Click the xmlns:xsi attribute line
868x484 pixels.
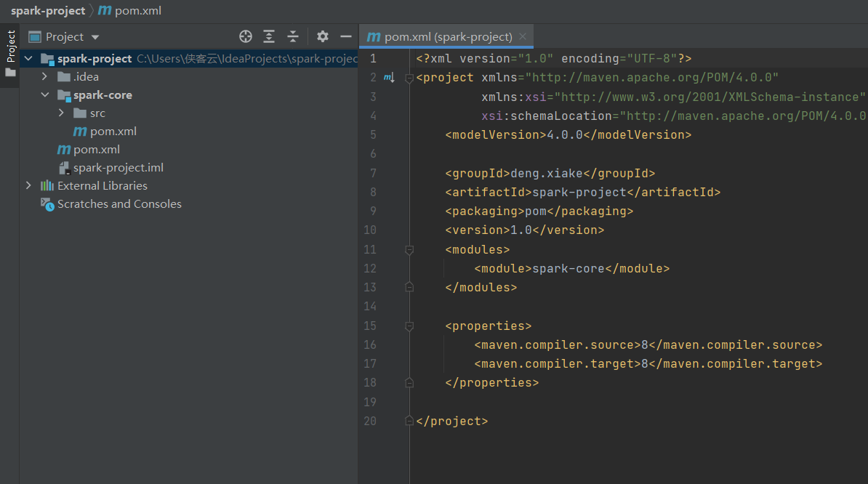click(x=672, y=97)
